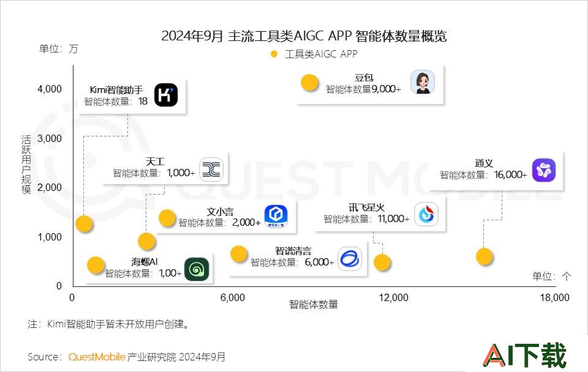Select the 文小言 yellow data point

tap(167, 218)
